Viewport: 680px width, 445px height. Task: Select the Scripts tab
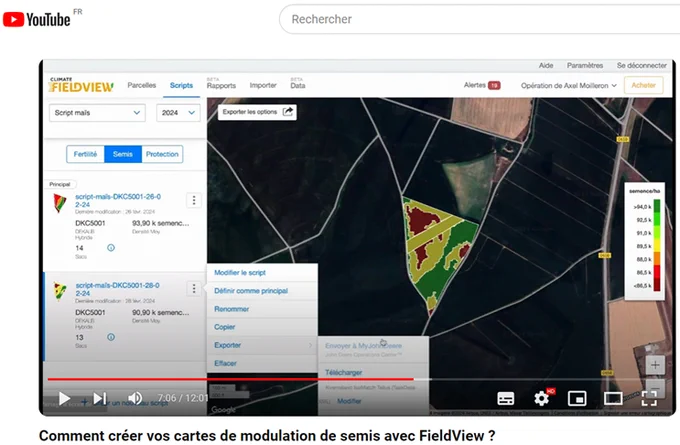pos(181,85)
